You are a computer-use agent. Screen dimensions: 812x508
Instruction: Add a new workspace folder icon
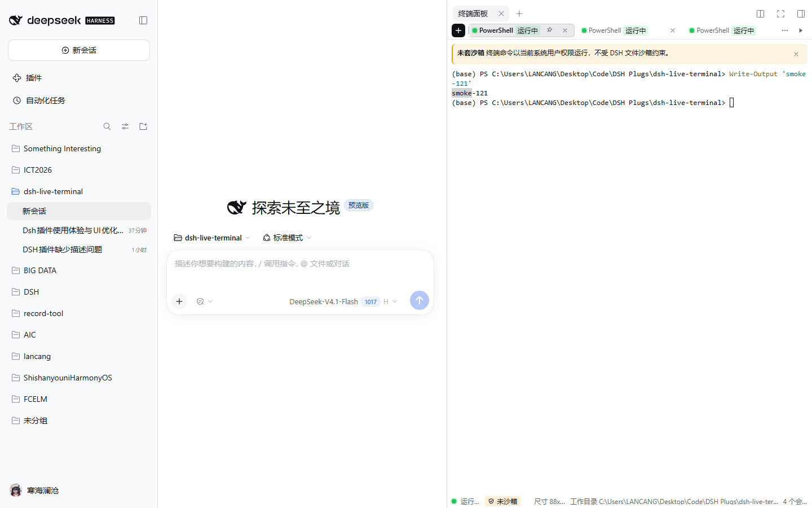143,126
